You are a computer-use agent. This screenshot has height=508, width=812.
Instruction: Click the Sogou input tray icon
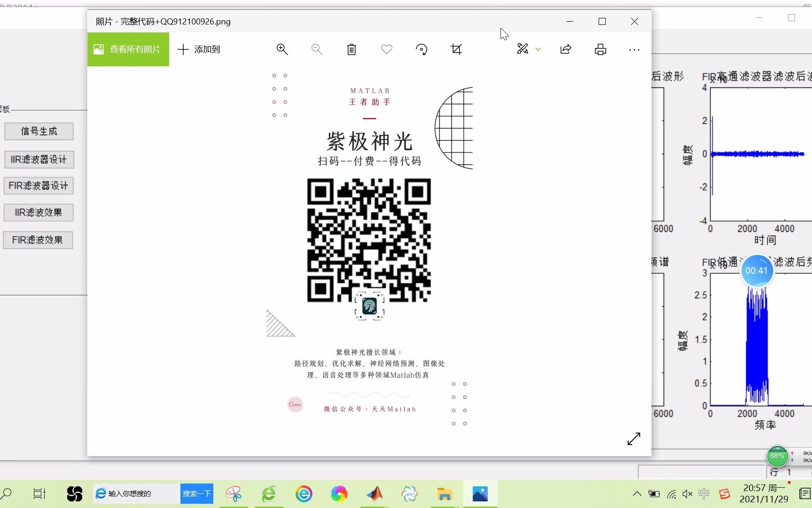tap(724, 494)
